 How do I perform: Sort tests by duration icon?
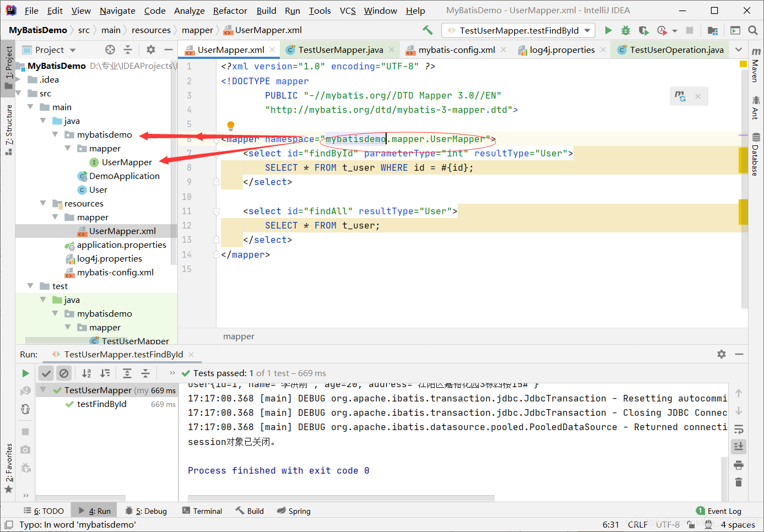(105, 373)
